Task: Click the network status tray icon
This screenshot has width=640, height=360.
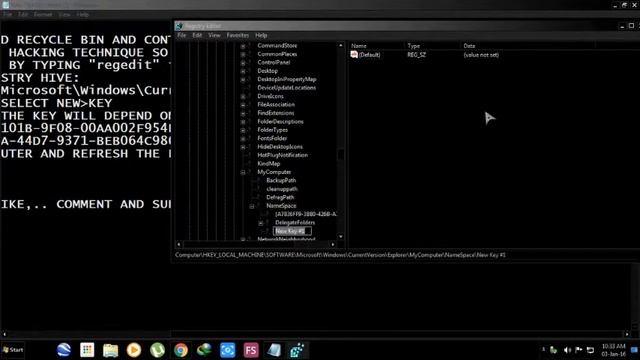Action: 590,350
